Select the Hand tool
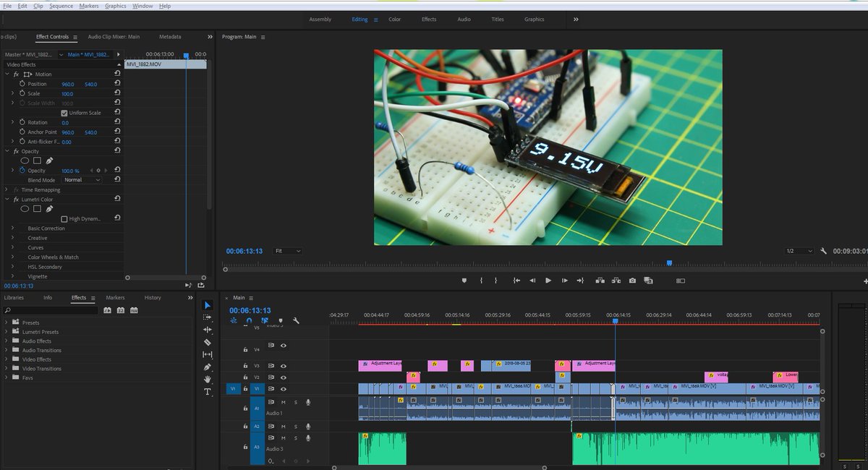The height and width of the screenshot is (470, 868). coord(208,379)
